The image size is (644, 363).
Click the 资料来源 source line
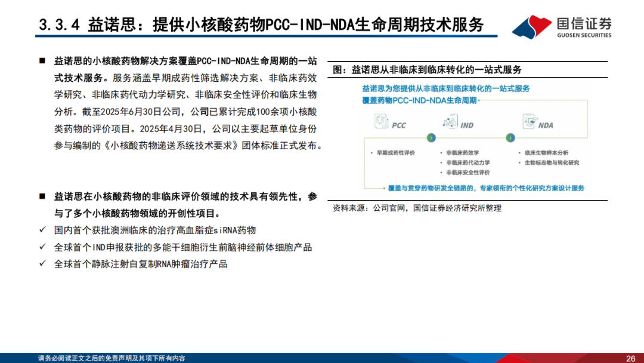[x=417, y=208]
